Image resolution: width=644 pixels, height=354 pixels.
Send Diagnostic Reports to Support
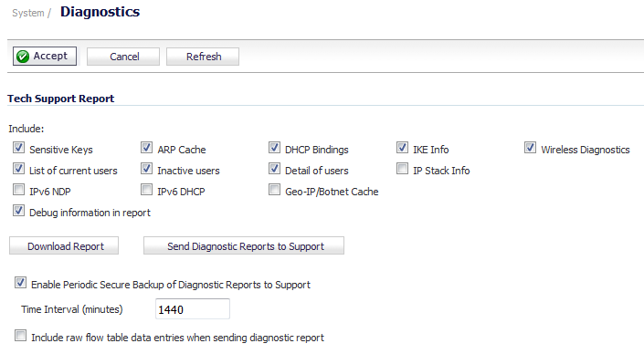244,245
